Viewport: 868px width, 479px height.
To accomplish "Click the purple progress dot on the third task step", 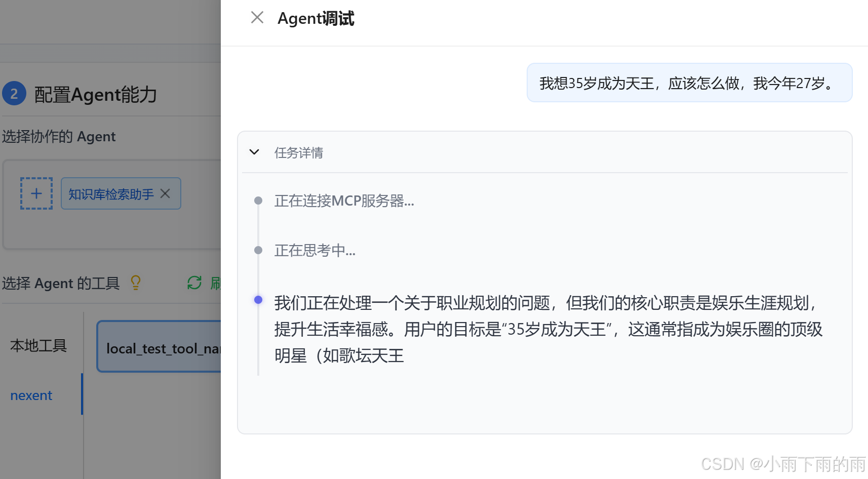I will click(x=259, y=300).
